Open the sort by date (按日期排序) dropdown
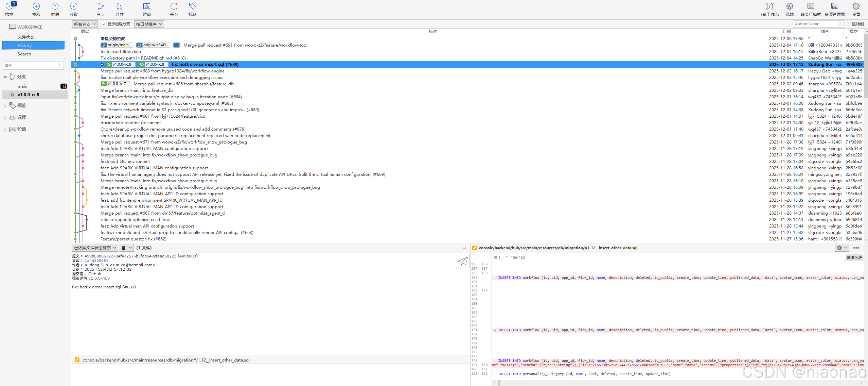Screen dimensions: 868x386 tap(149, 24)
